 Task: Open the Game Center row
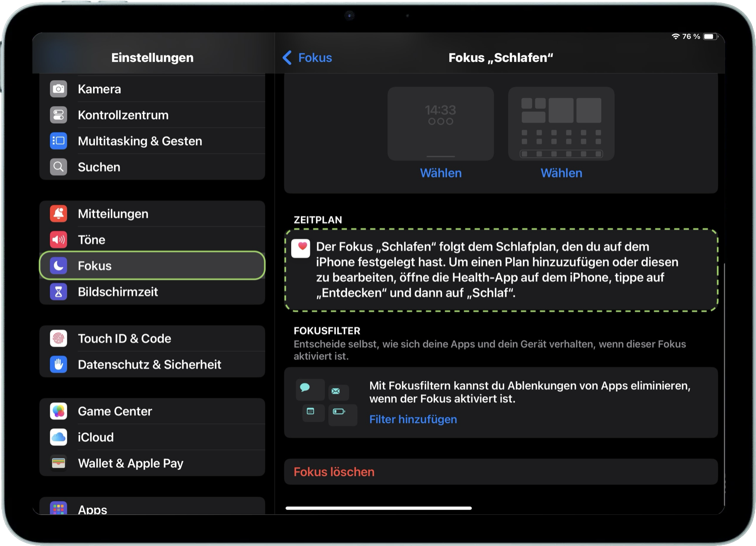point(153,411)
